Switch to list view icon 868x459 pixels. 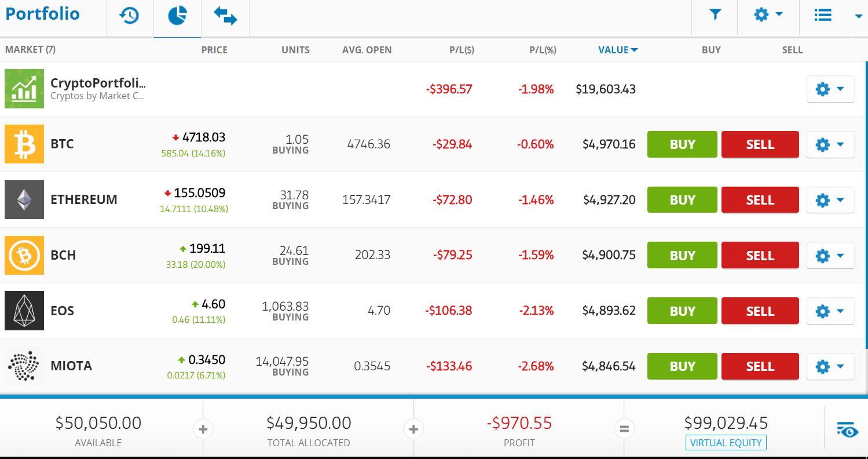tap(823, 15)
